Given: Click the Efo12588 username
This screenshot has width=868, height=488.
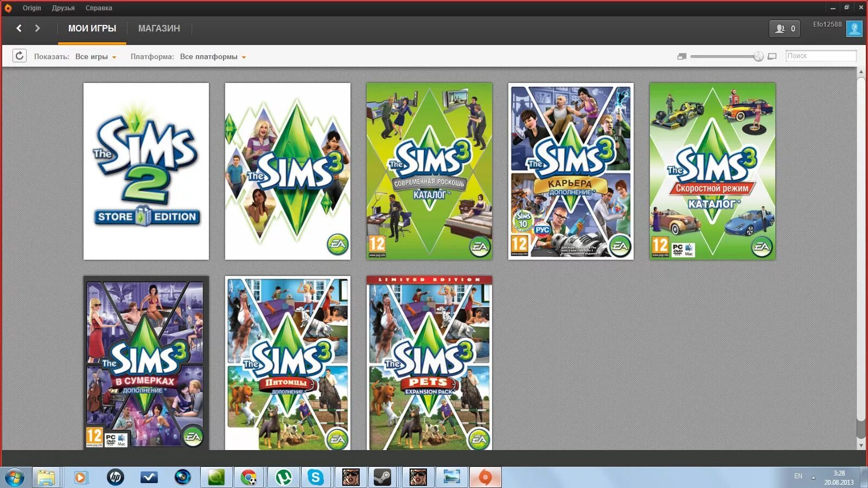Looking at the screenshot, I should pos(827,24).
